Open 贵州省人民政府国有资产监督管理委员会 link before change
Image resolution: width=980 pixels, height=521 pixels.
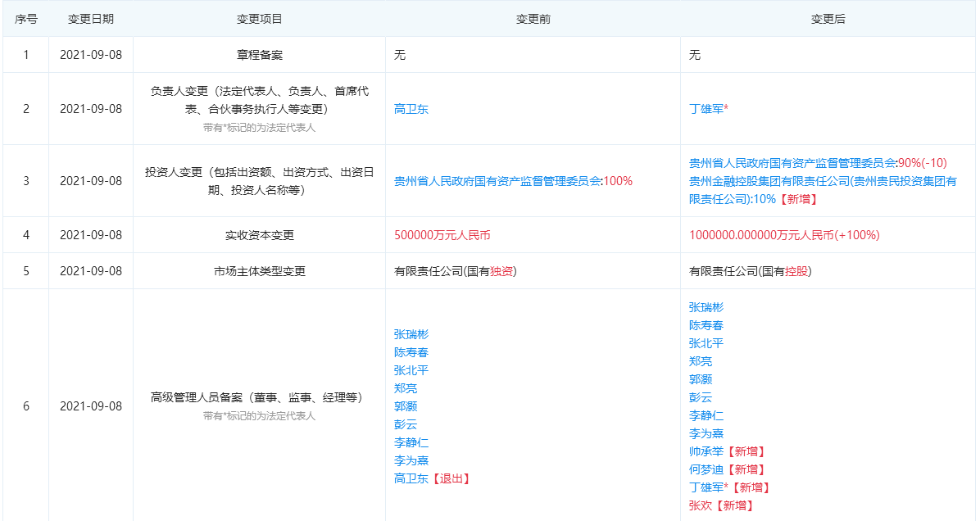coord(497,181)
